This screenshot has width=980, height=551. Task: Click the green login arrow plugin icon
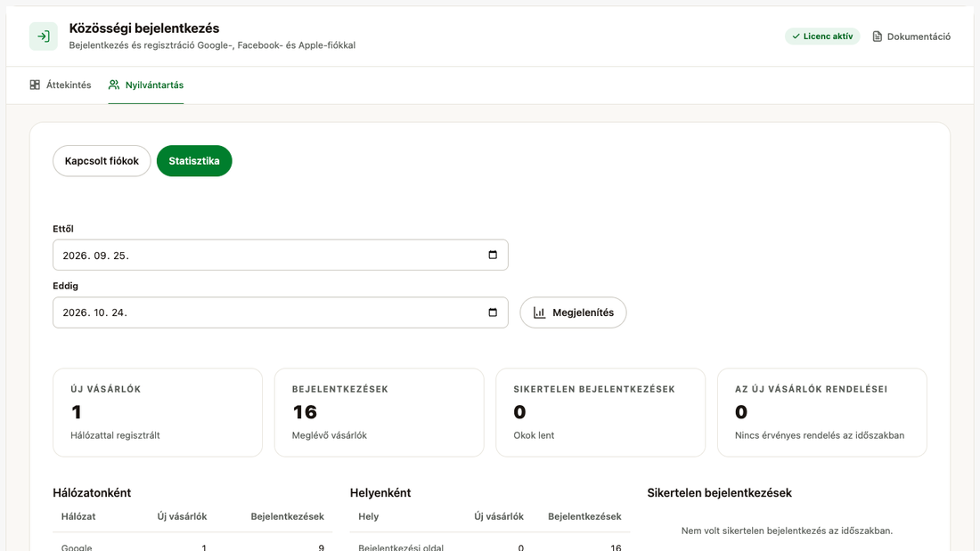point(43,36)
